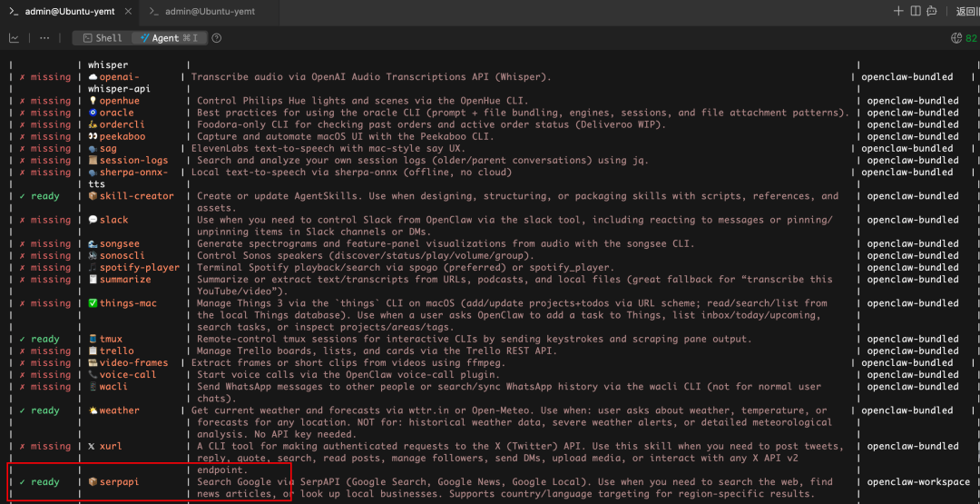Image resolution: width=980 pixels, height=504 pixels.
Task: Click the split pane icon
Action: 916,11
